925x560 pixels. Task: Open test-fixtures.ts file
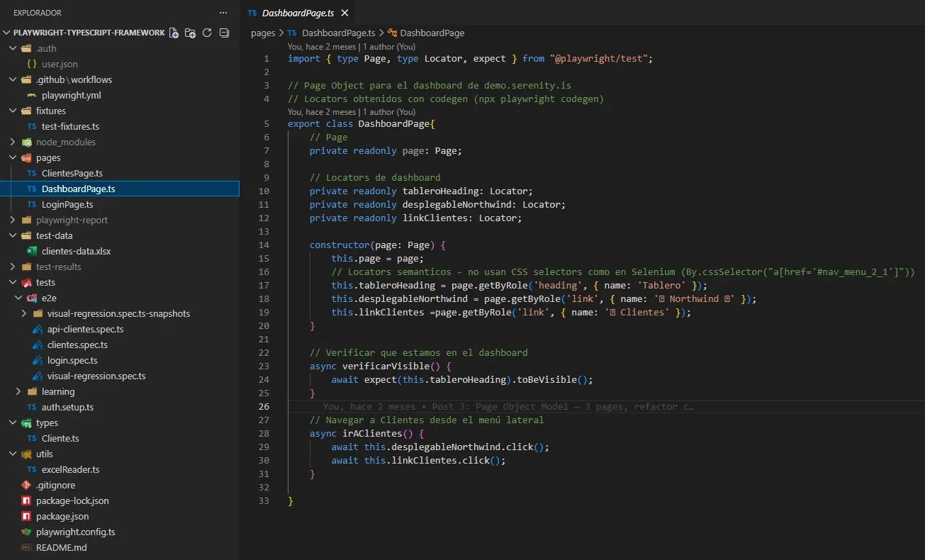click(70, 126)
